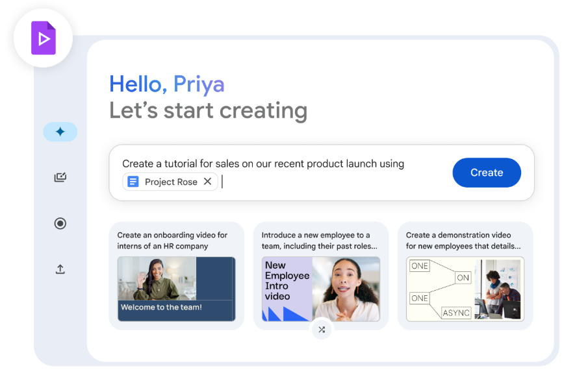Click the record icon in the sidebar
The image size is (588, 379).
[x=60, y=223]
